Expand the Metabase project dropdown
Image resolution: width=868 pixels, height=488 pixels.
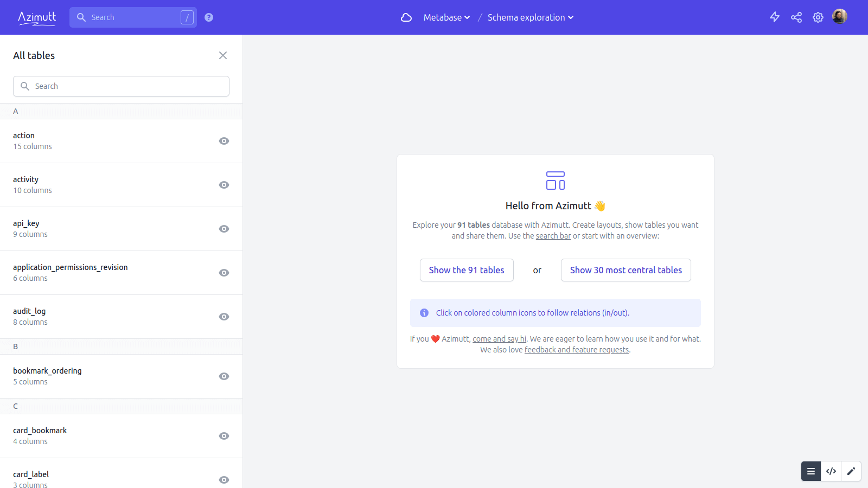click(x=446, y=17)
